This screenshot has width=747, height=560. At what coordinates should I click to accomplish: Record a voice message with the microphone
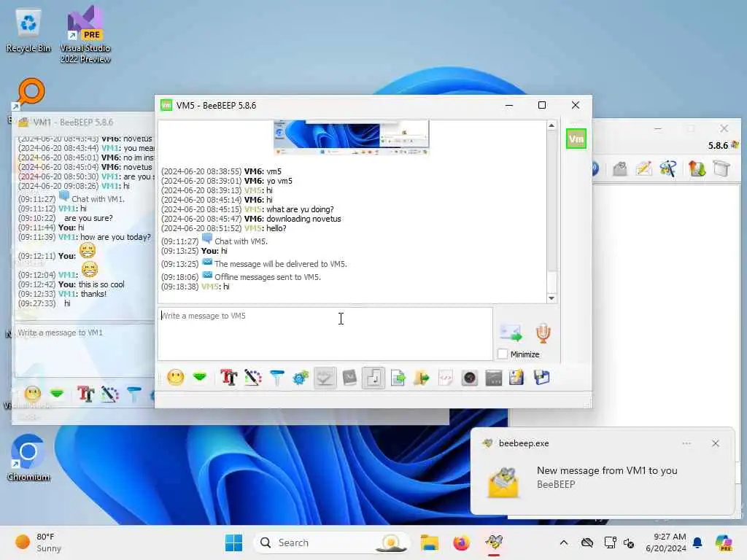[x=543, y=332]
